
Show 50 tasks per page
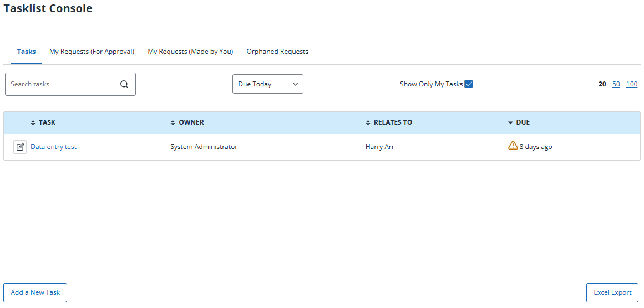coord(616,84)
